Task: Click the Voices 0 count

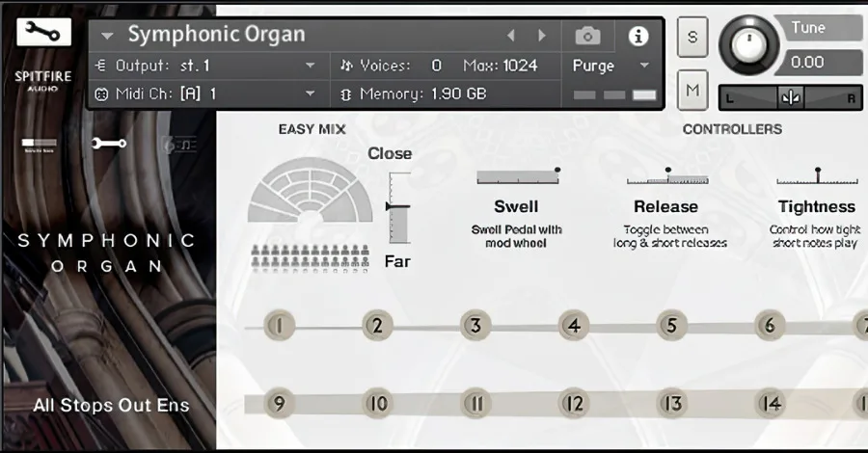Action: point(436,66)
